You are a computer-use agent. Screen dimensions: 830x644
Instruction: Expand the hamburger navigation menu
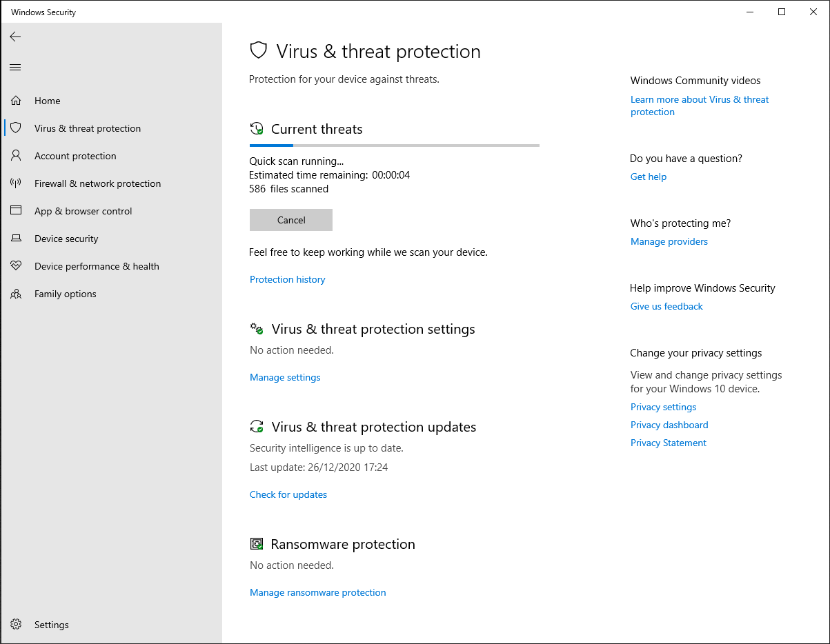[15, 67]
